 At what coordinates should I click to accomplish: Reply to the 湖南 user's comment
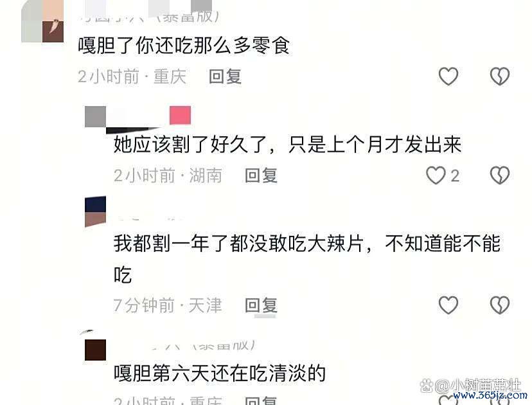[x=262, y=175]
